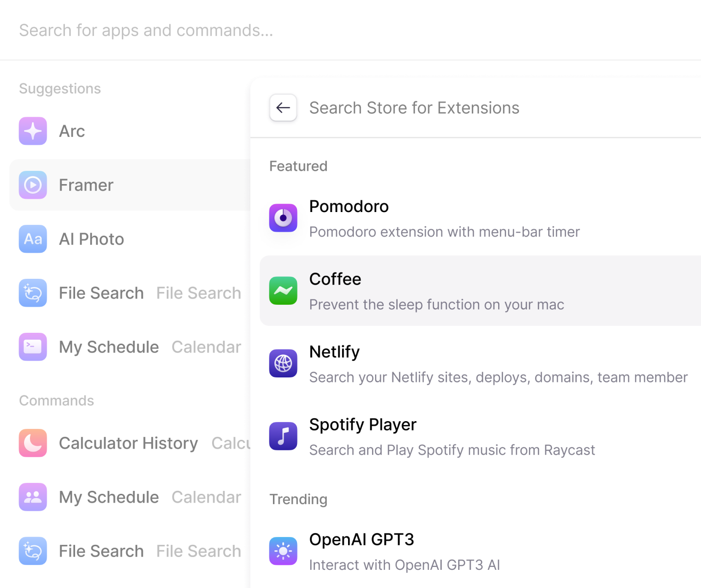Image resolution: width=701 pixels, height=588 pixels.
Task: Click the File Search icon under Commands
Action: [x=33, y=551]
